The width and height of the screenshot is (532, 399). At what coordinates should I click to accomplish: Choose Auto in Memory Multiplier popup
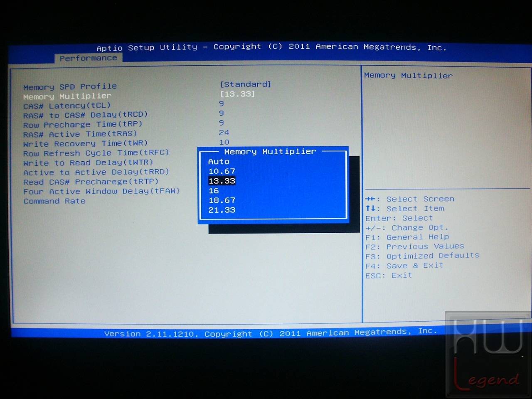pyautogui.click(x=219, y=162)
